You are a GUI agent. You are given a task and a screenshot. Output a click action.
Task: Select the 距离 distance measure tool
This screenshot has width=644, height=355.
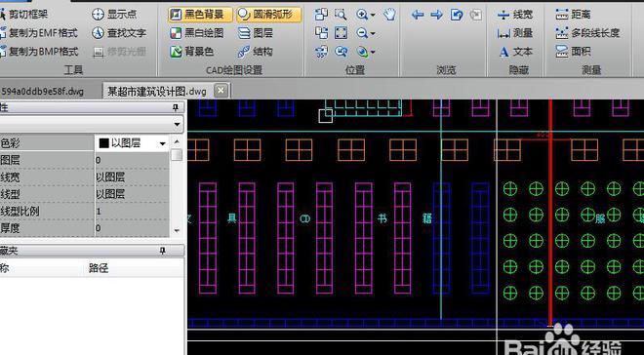[574, 15]
